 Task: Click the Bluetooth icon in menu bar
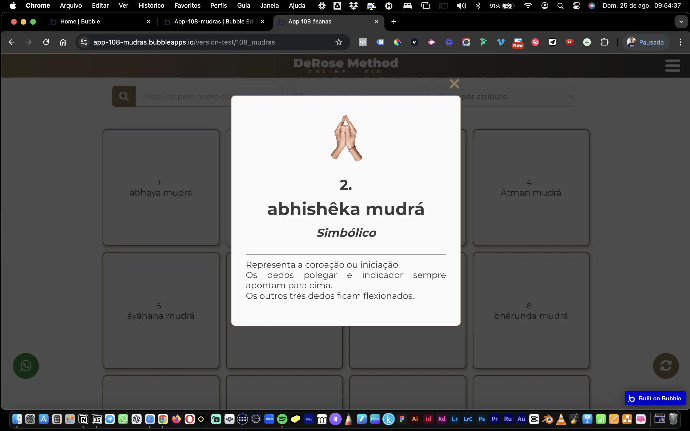click(478, 6)
